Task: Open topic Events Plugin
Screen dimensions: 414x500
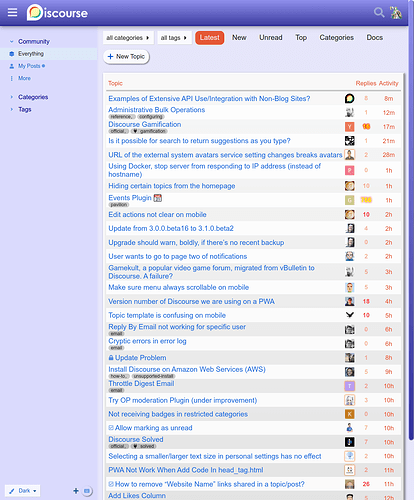Action: coord(130,198)
